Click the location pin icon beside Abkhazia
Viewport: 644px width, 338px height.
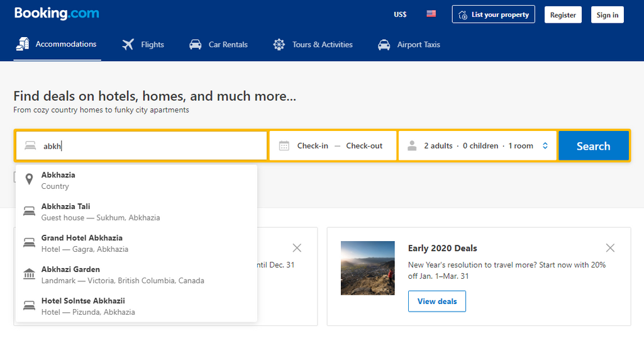pos(29,180)
